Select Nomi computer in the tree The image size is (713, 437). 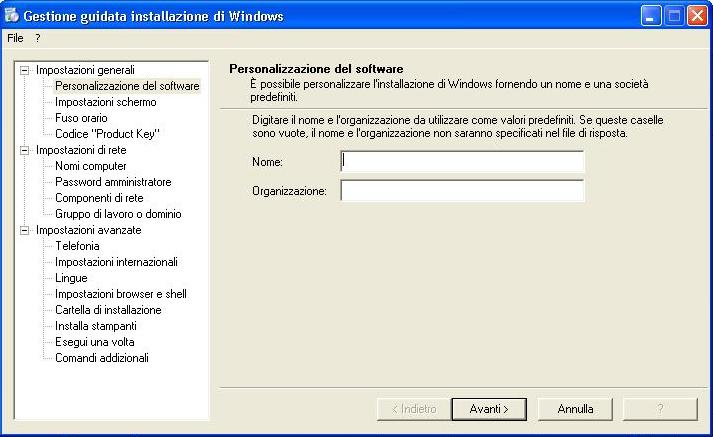tap(90, 166)
